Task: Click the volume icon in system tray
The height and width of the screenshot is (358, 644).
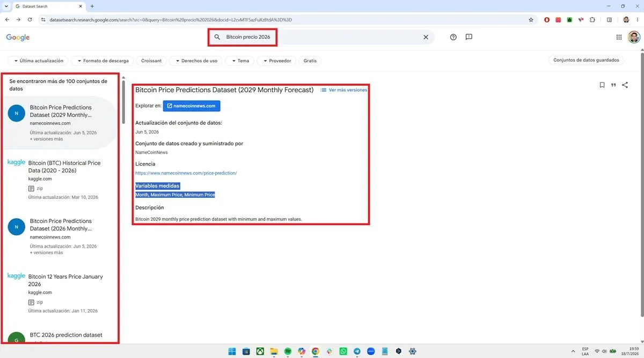Action: pyautogui.click(x=605, y=352)
